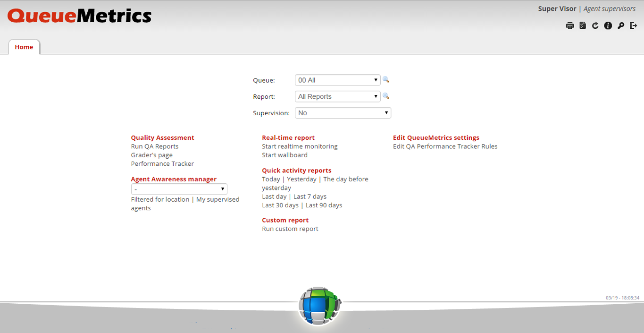Screen dimensions: 644x333
Task: Click Start realtime monitoring
Action: tap(300, 146)
